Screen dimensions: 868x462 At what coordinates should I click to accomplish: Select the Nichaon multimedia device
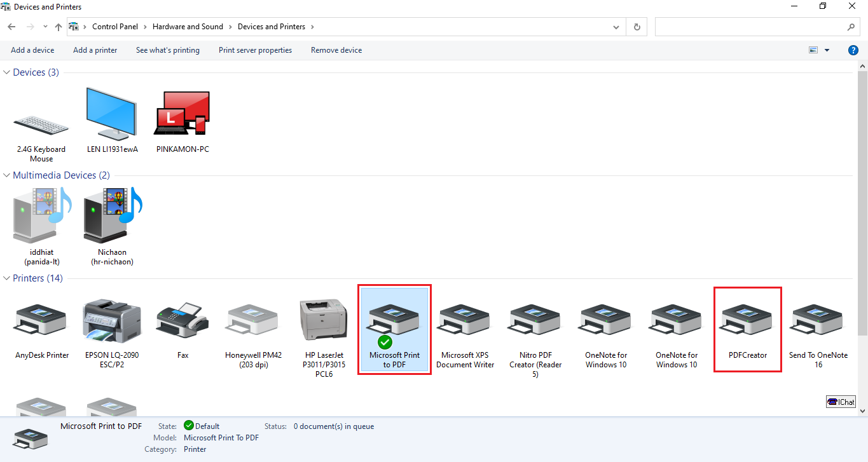point(112,219)
